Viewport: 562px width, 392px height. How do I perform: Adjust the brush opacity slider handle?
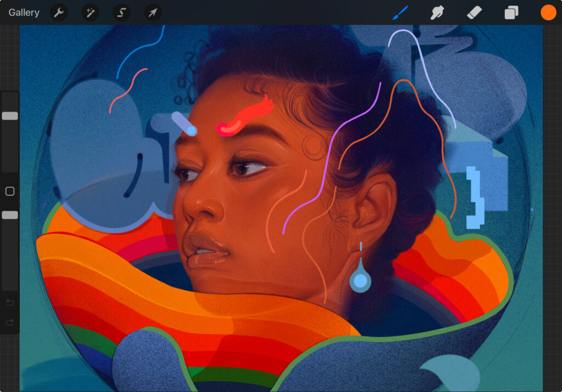pyautogui.click(x=10, y=215)
